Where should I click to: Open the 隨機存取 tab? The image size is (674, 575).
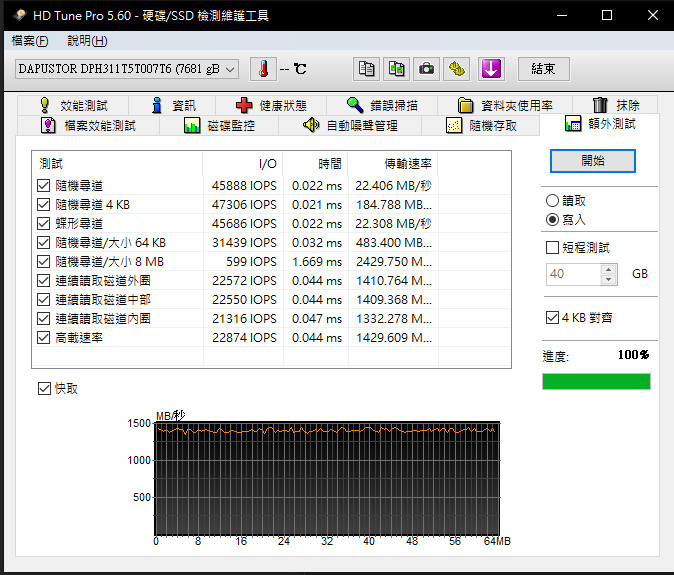[x=481, y=125]
